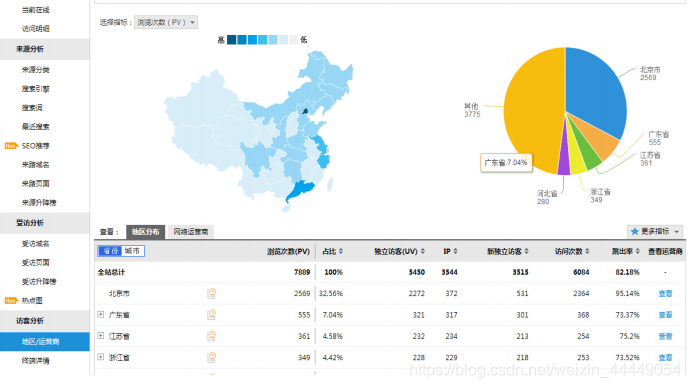This screenshot has height=388, width=690.
Task: Sort by 访问次数 column arrow
Action: pos(587,251)
